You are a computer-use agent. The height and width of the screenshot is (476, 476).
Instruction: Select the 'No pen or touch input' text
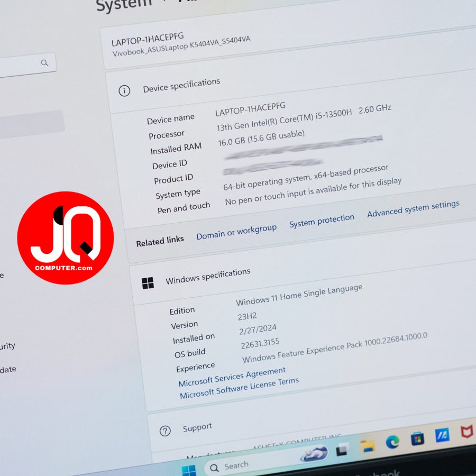point(266,197)
